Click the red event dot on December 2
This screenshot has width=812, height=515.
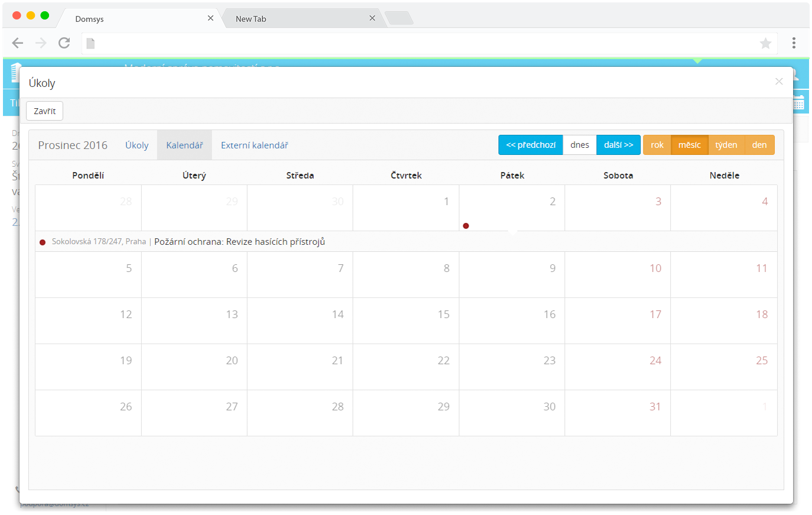click(466, 226)
